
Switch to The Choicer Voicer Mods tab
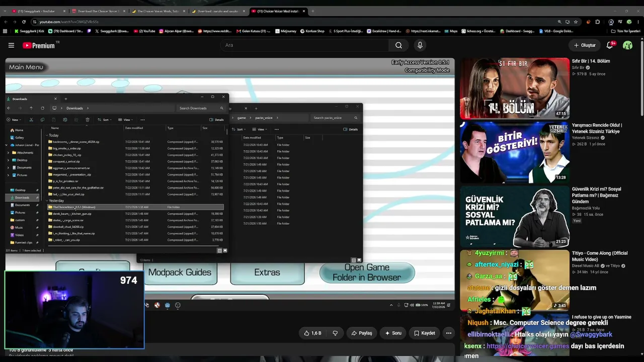coord(158,11)
